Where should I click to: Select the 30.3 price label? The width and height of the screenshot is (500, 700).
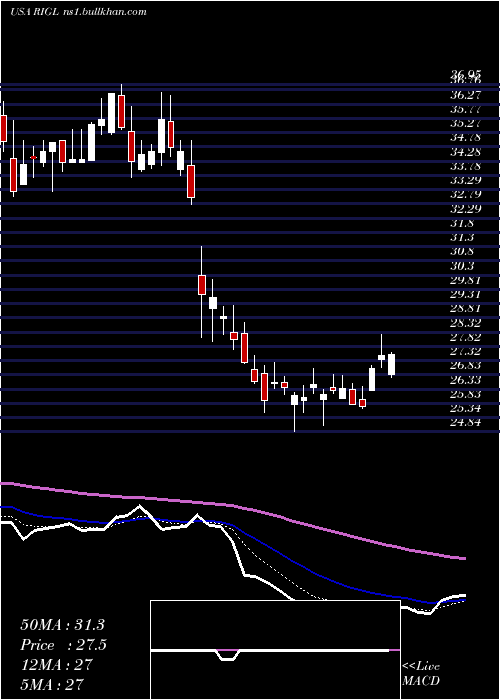point(462,266)
